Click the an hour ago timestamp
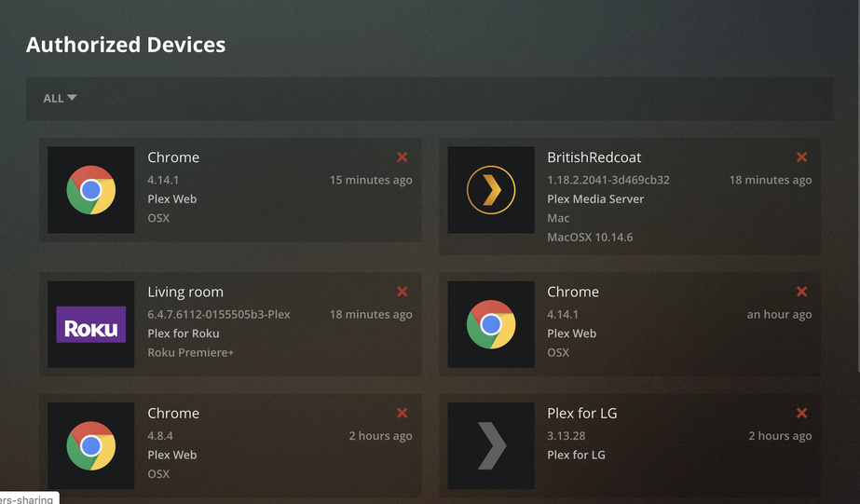This screenshot has width=860, height=504. click(x=779, y=314)
